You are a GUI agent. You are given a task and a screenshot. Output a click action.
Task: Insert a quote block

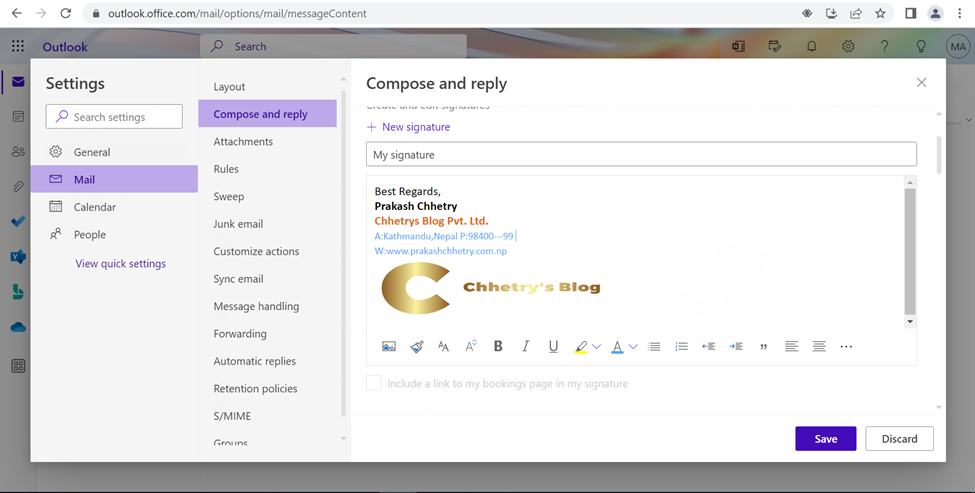(x=764, y=347)
